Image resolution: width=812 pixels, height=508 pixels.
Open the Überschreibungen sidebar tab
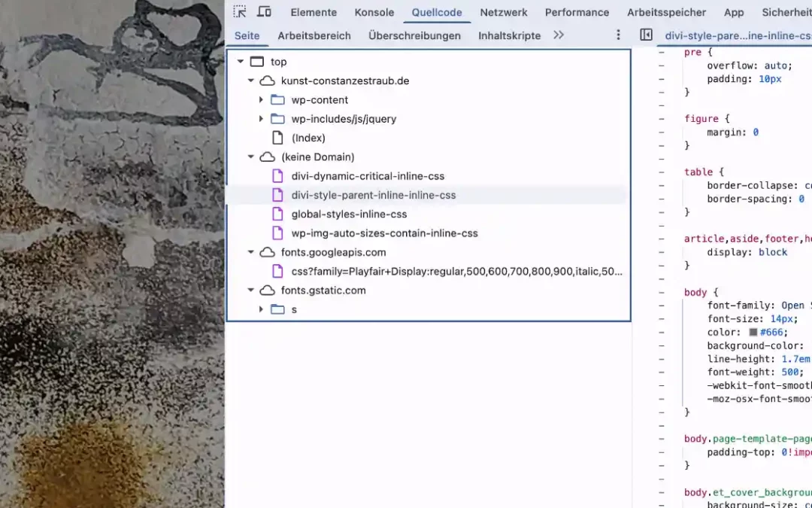(x=414, y=36)
